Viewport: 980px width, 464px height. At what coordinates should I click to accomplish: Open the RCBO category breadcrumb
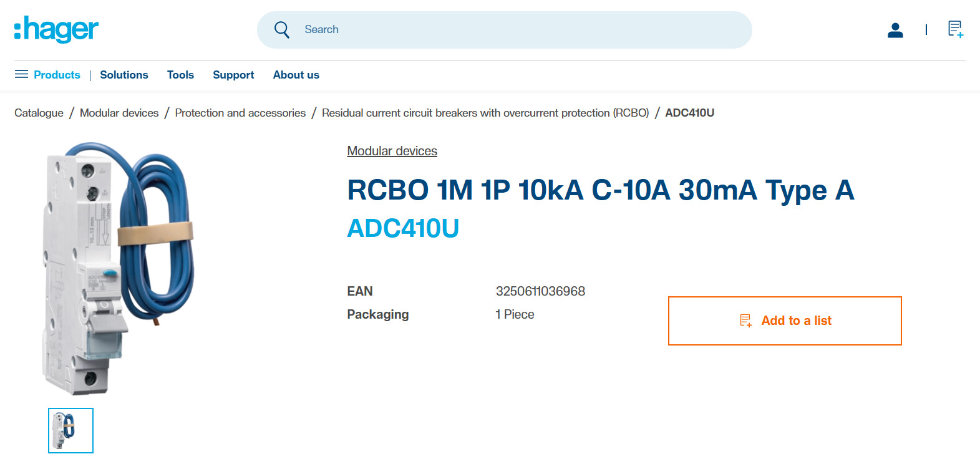point(485,113)
